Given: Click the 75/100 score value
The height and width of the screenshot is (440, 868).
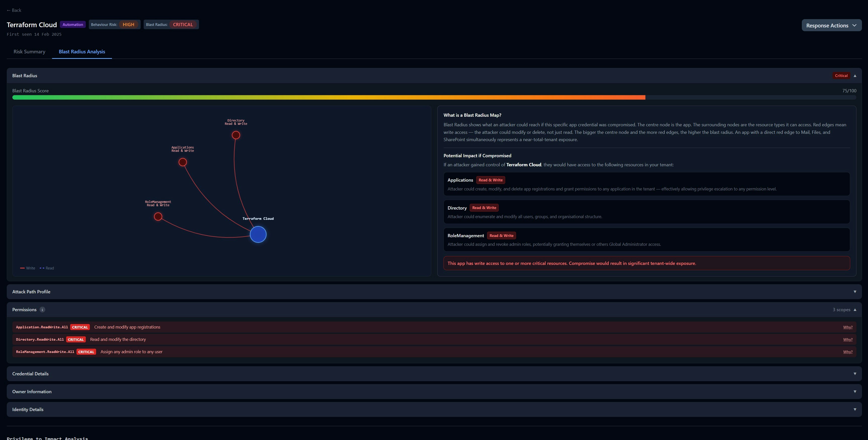Looking at the screenshot, I should 849,91.
